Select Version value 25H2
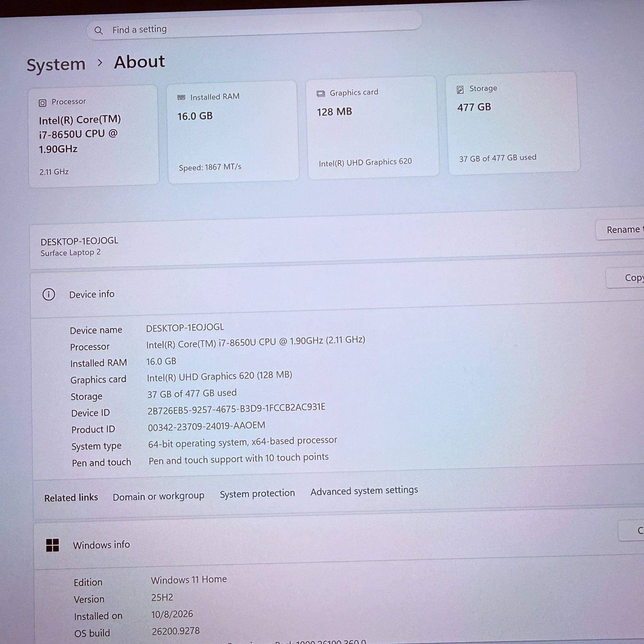This screenshot has width=644, height=644. coord(162,598)
